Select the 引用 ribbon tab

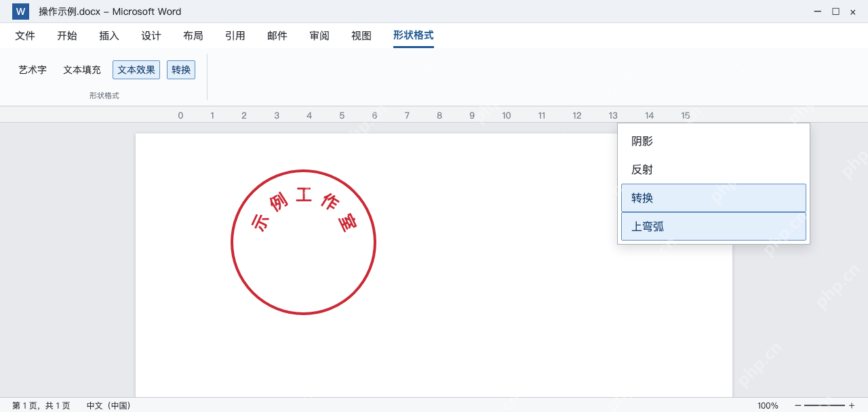pos(235,36)
